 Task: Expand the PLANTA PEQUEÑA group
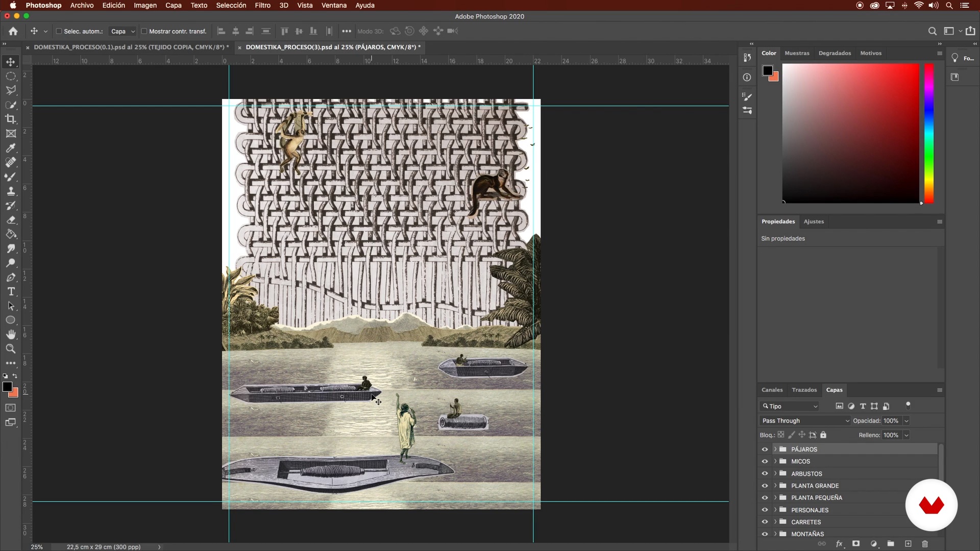pyautogui.click(x=775, y=497)
